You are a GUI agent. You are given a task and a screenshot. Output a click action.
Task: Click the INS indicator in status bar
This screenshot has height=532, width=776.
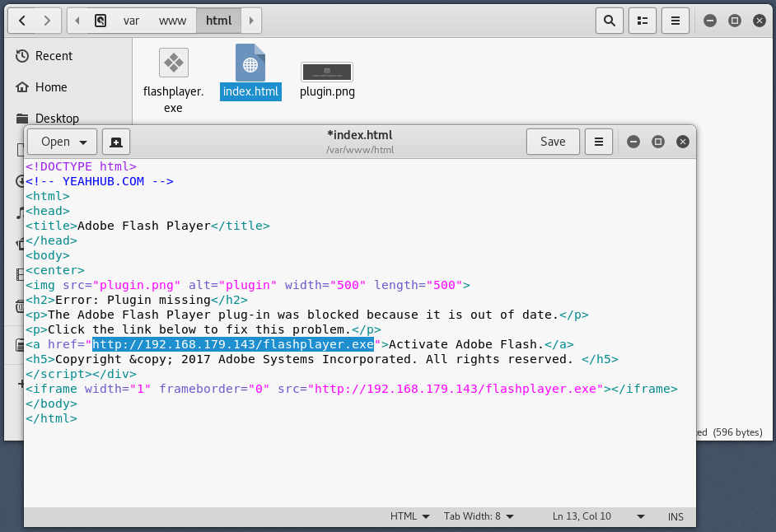pyautogui.click(x=675, y=517)
